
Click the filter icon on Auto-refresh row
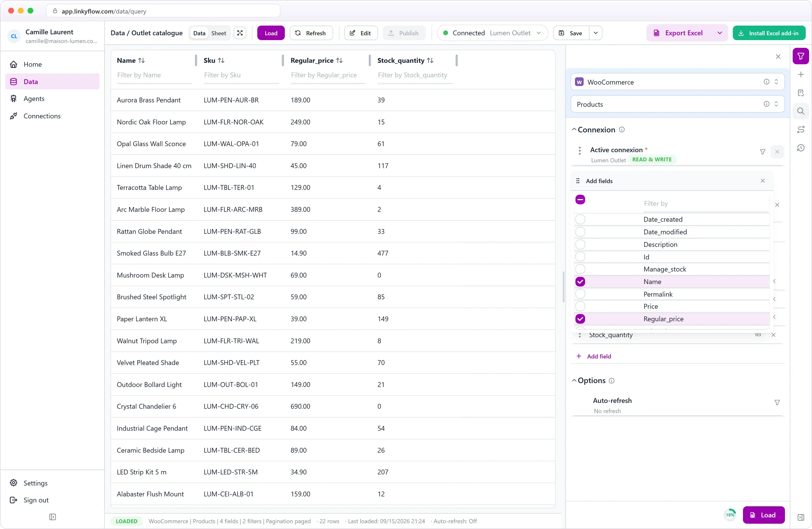(x=777, y=403)
